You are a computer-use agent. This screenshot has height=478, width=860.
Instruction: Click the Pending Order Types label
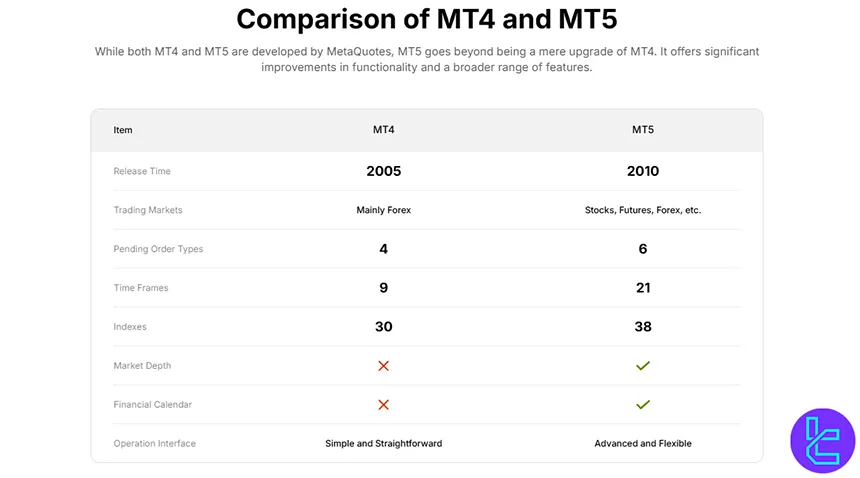click(158, 249)
